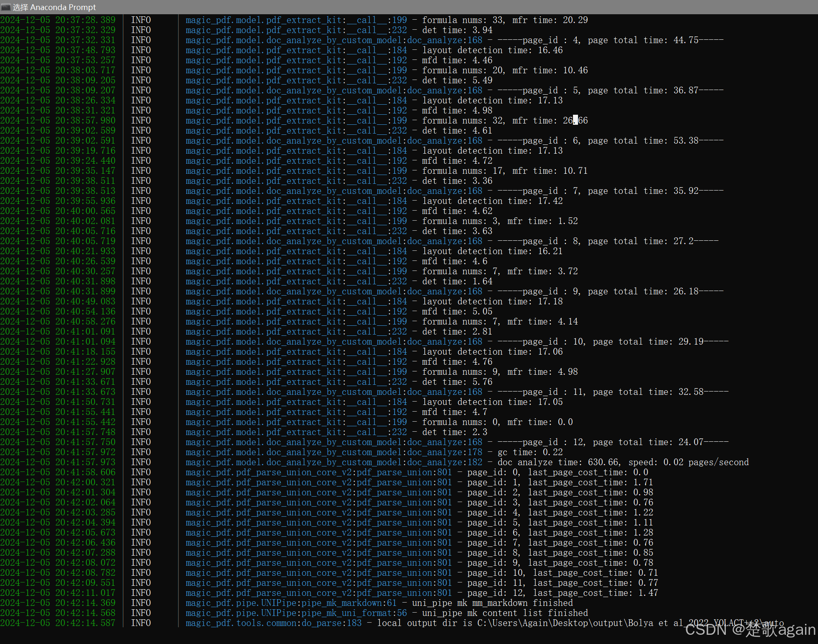Click the selection cursor in 'mfr time: 26.66'
This screenshot has width=818, height=644.
pos(575,120)
